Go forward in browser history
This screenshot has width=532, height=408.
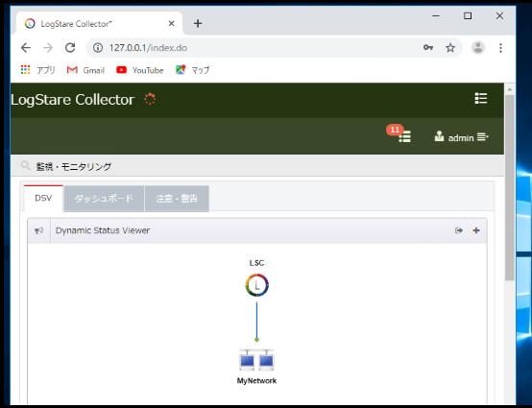pyautogui.click(x=48, y=48)
